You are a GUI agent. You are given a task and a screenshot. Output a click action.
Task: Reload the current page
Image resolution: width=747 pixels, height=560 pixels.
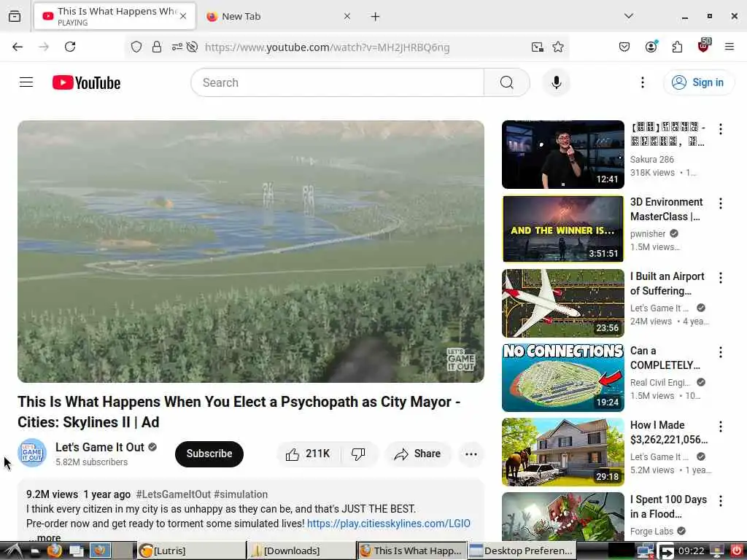coord(70,47)
